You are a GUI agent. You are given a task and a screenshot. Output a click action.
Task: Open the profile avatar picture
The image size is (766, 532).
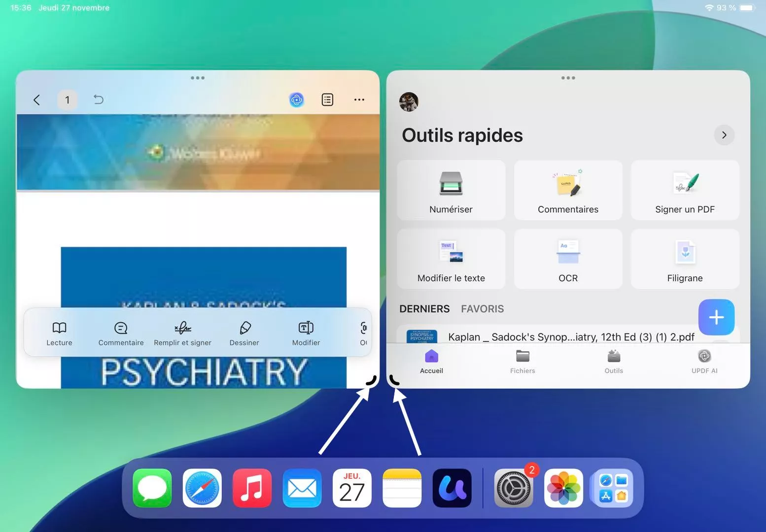point(409,102)
